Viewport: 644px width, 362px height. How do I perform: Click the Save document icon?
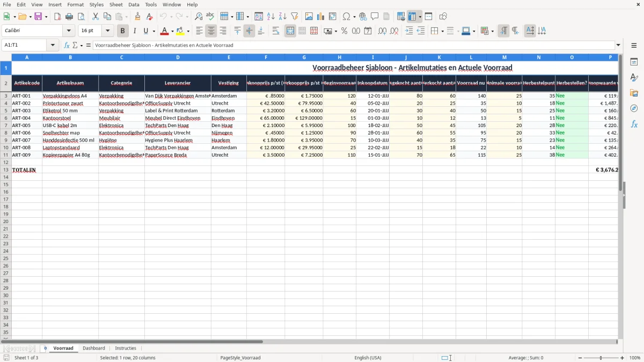[x=38, y=17]
